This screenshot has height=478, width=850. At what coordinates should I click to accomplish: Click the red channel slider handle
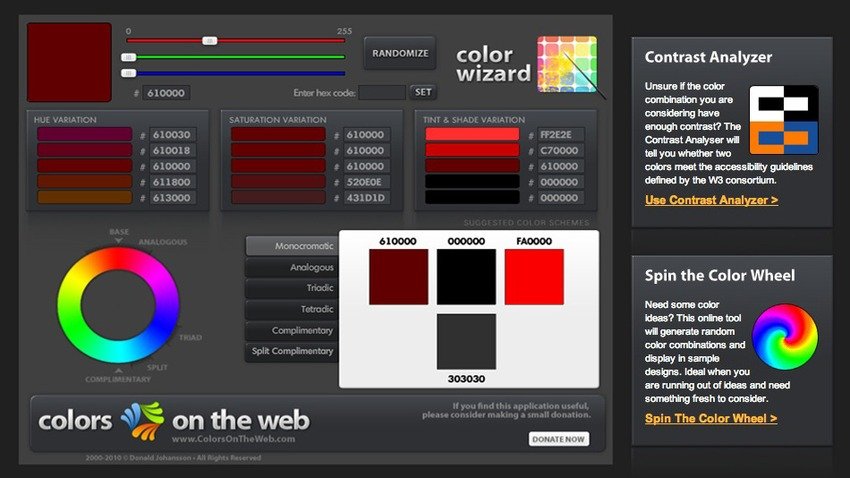(210, 41)
